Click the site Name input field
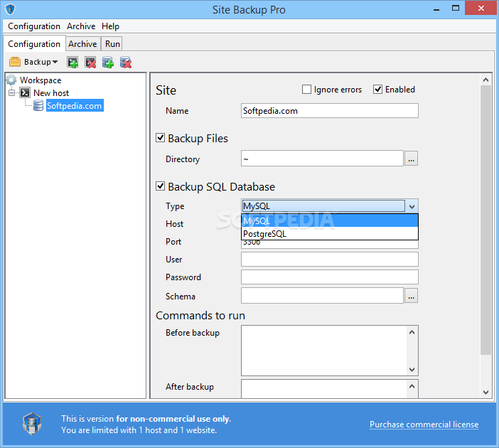Viewport: 499px width, 448px height. (x=330, y=110)
